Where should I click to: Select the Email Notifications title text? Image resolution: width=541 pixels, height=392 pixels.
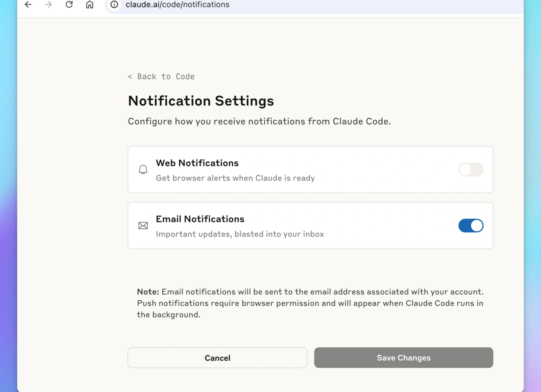(x=200, y=219)
